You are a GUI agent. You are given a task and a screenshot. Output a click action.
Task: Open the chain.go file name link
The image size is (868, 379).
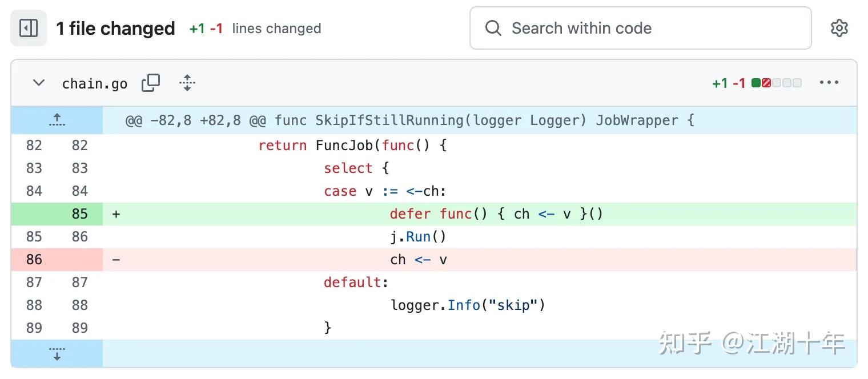pyautogui.click(x=95, y=84)
